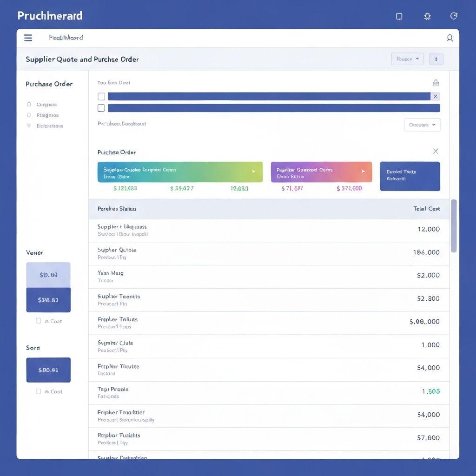Expand the Discount dropdown
476x476 pixels.
coord(422,125)
